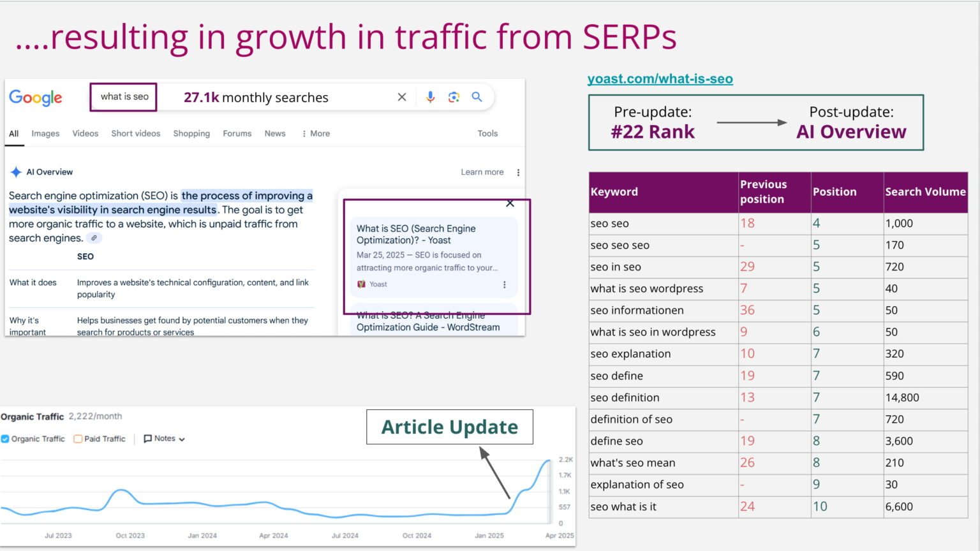980x551 pixels.
Task: Select the News tab
Action: tap(275, 133)
